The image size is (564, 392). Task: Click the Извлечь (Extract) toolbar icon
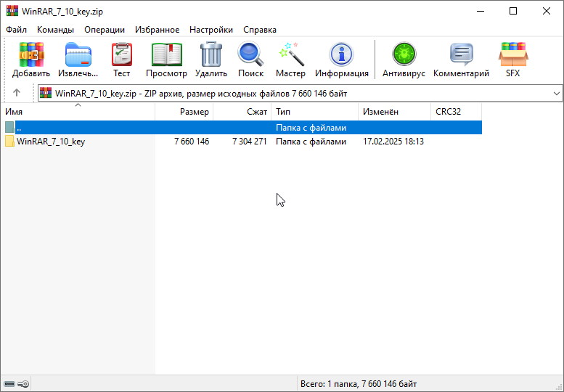[78, 54]
